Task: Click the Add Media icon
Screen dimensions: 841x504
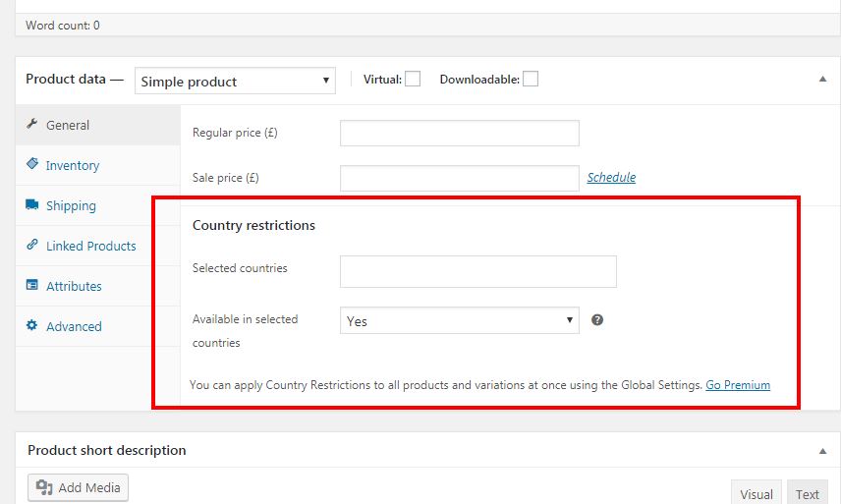Action: pyautogui.click(x=44, y=487)
